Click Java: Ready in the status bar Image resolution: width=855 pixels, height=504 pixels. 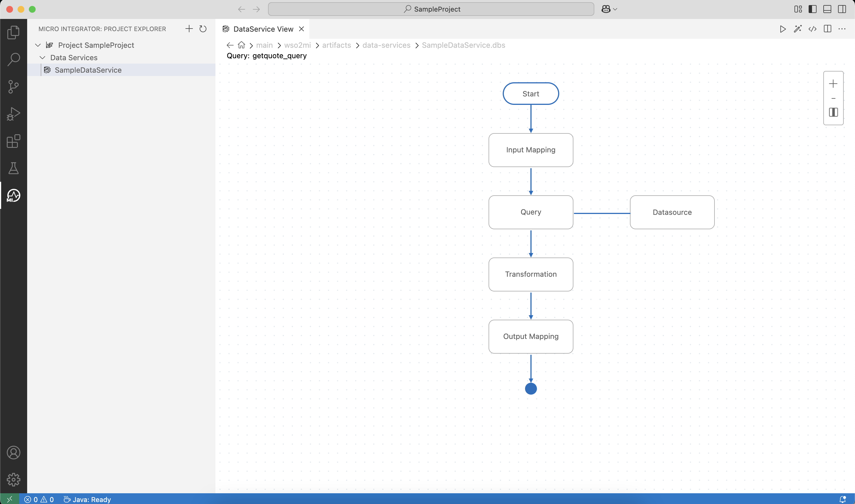[x=88, y=499]
